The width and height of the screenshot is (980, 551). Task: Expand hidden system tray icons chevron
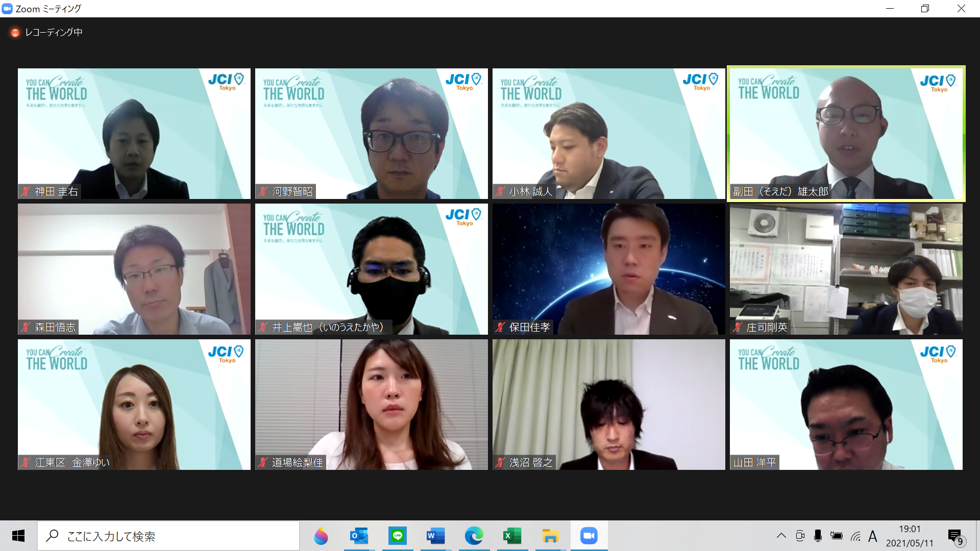tap(781, 536)
